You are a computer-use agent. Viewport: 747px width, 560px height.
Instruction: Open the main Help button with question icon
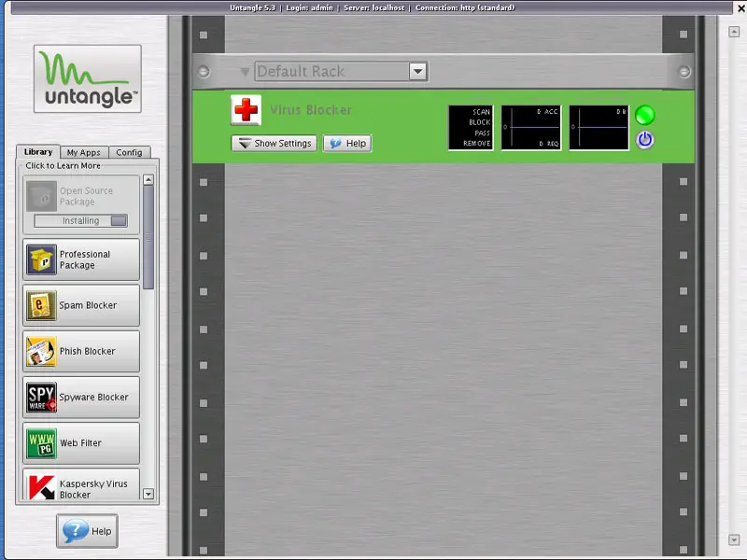[x=87, y=531]
